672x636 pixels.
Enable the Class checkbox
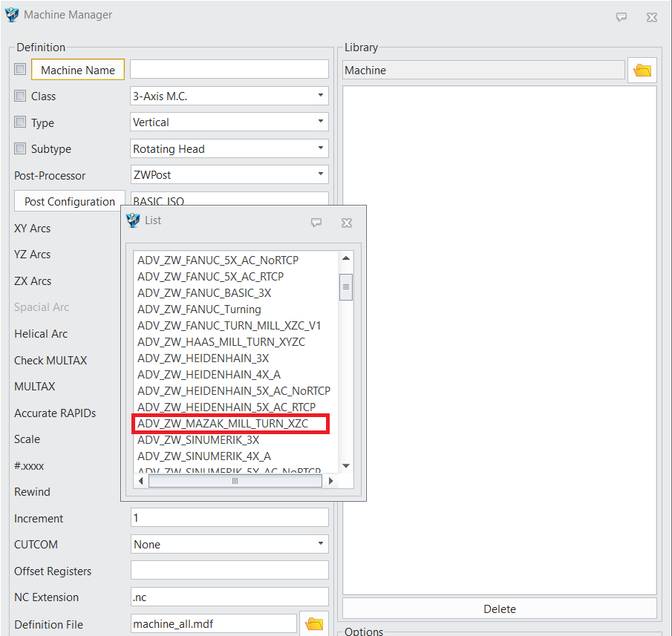coord(20,96)
